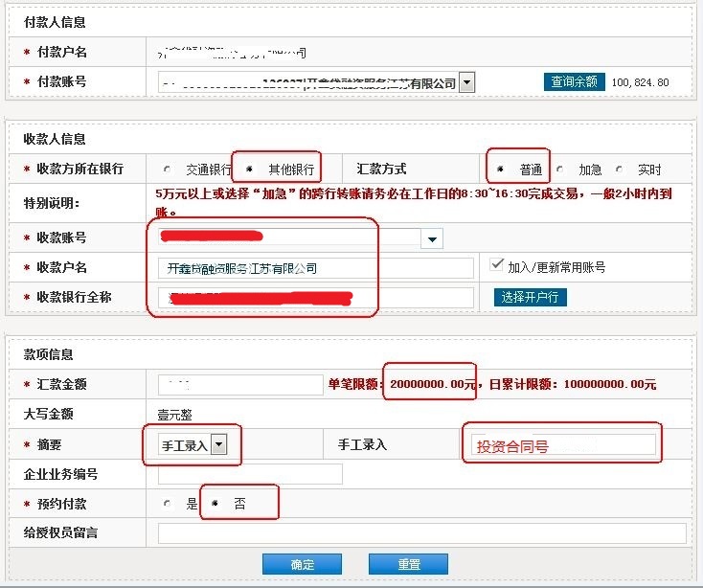This screenshot has width=703, height=588.
Task: Expand the 收款账号 dropdown arrow
Action: tap(432, 238)
